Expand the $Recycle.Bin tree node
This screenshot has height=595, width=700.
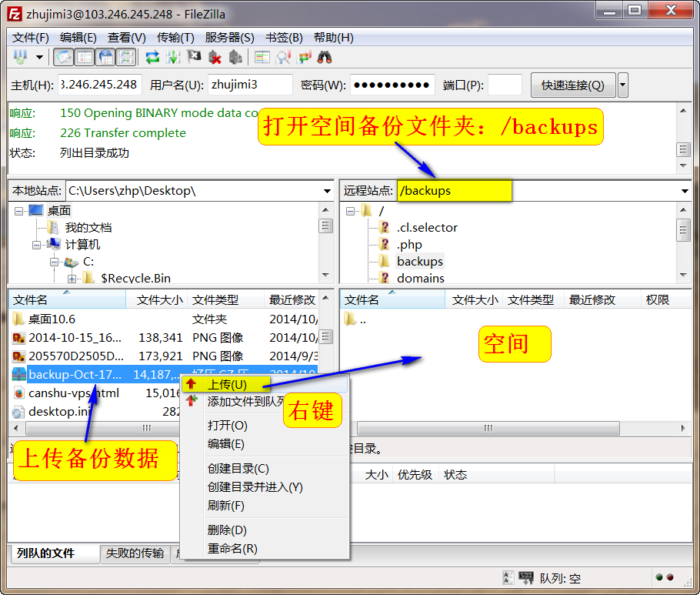tap(72, 279)
